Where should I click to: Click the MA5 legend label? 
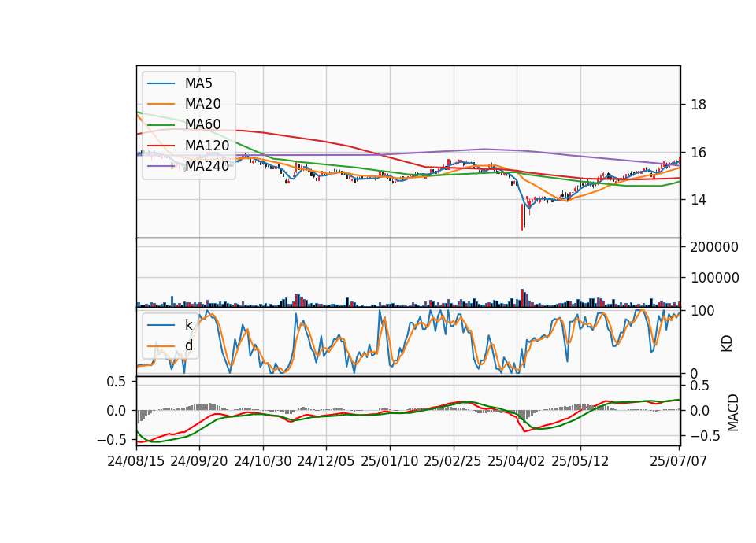coord(198,83)
